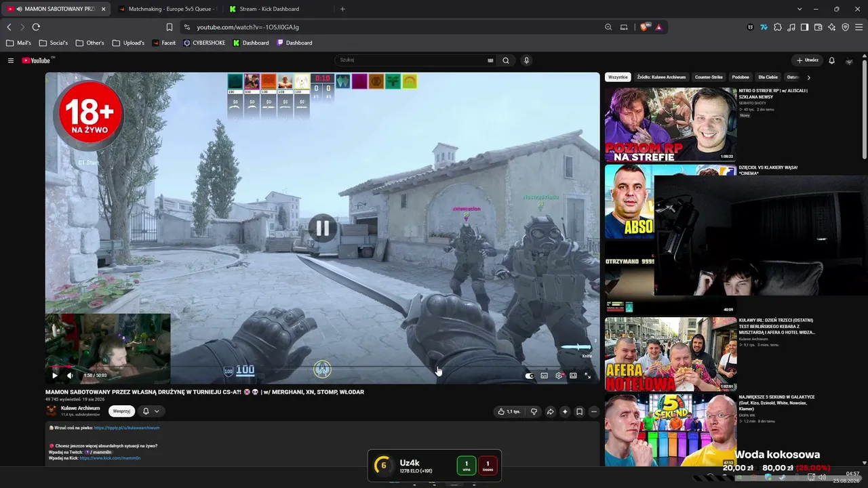Click the Wesprzyj support button
The image size is (868, 488).
click(121, 411)
